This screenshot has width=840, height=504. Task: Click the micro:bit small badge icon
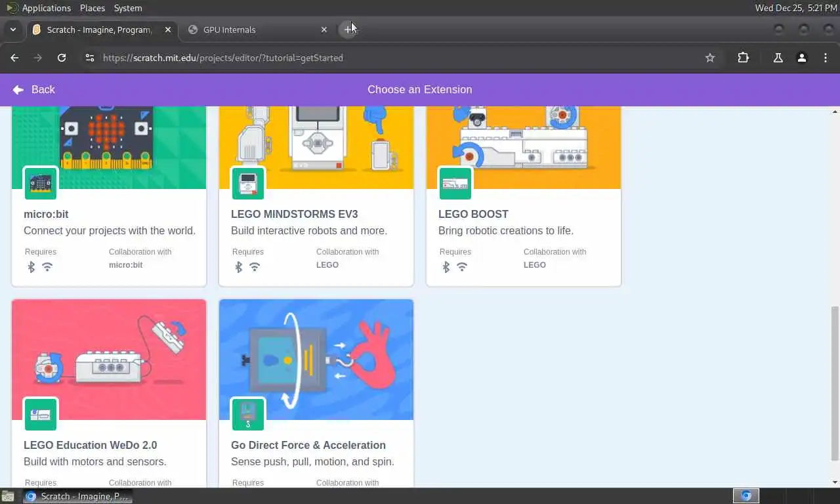point(41,183)
